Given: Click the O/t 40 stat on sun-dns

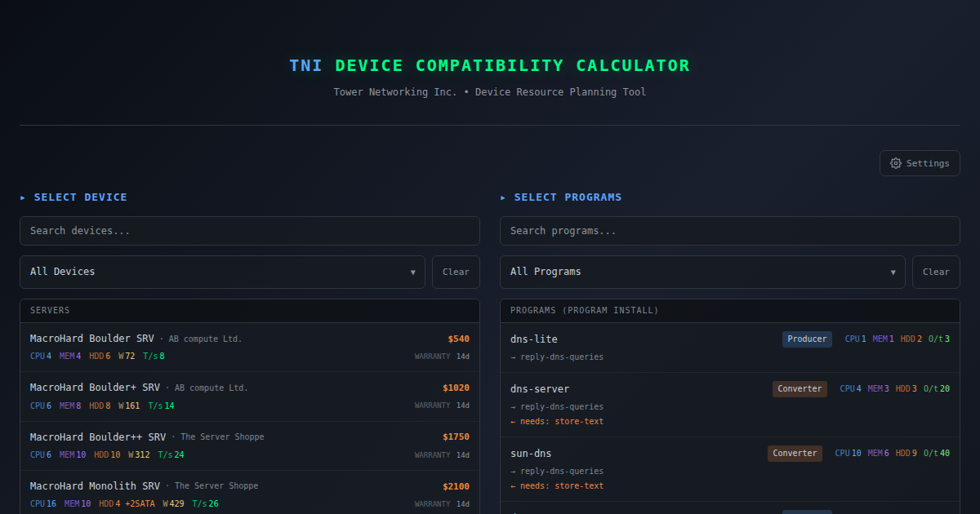Looking at the screenshot, I should [x=937, y=454].
